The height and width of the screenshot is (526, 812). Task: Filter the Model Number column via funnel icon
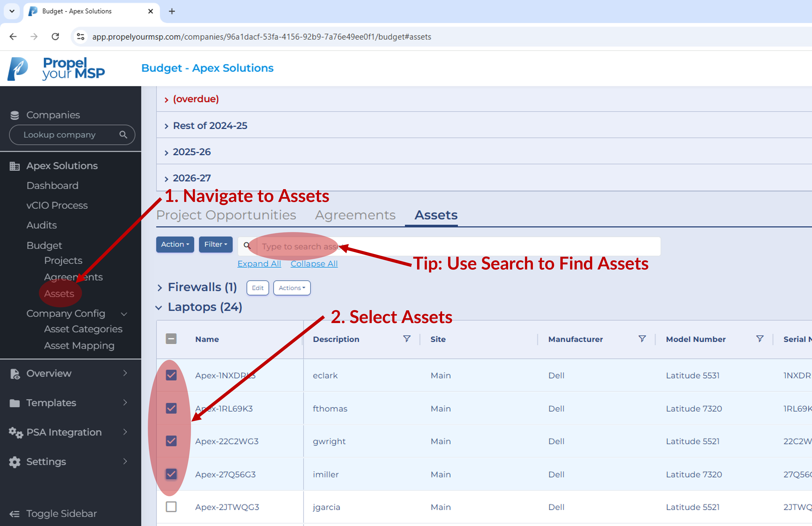[760, 339]
